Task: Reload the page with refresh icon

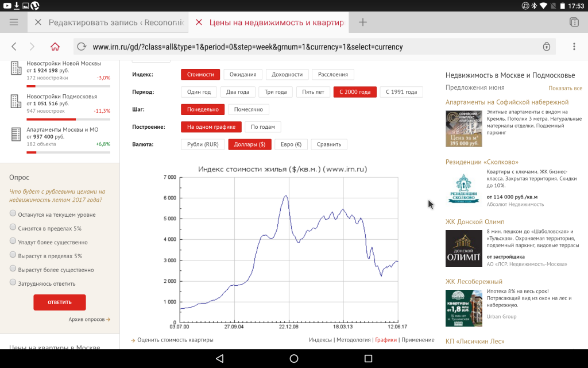Action: tap(82, 47)
